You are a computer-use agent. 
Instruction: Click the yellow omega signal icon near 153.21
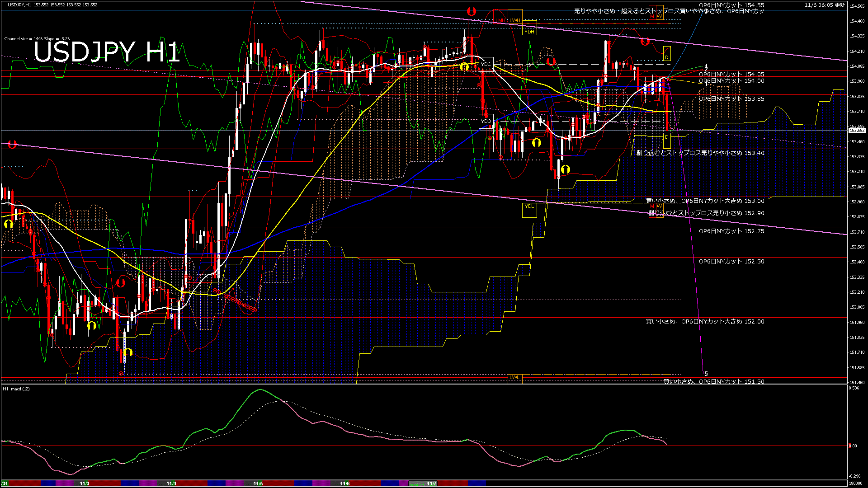point(566,169)
